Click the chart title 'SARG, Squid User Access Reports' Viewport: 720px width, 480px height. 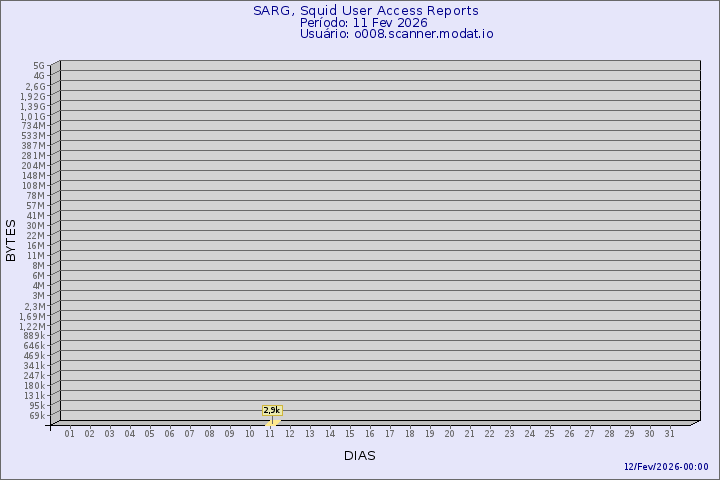click(366, 11)
